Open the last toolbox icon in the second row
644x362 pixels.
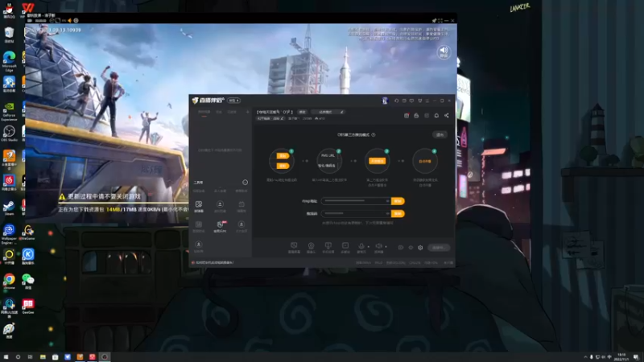pyautogui.click(x=242, y=226)
